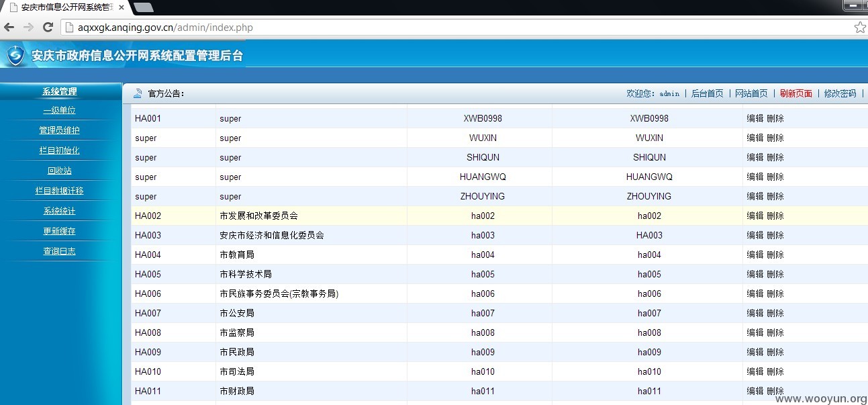
Task: Click 删除 in the WUXIN row
Action: click(775, 138)
